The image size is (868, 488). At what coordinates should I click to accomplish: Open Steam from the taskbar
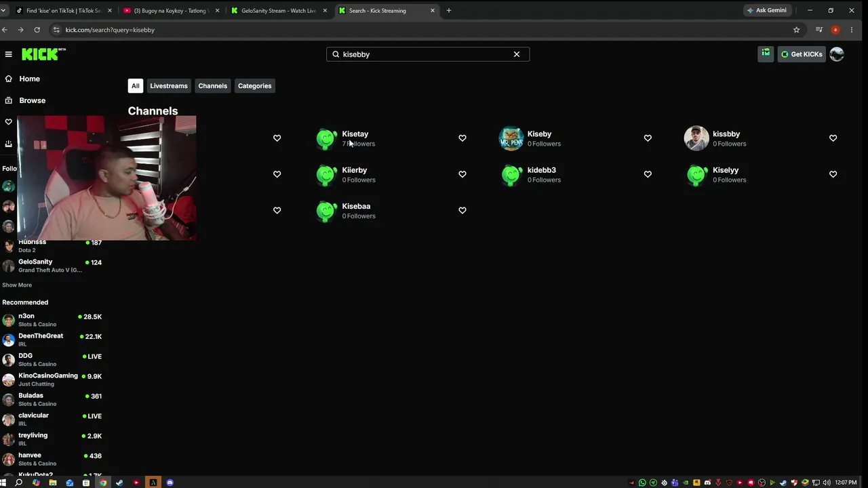click(x=119, y=483)
